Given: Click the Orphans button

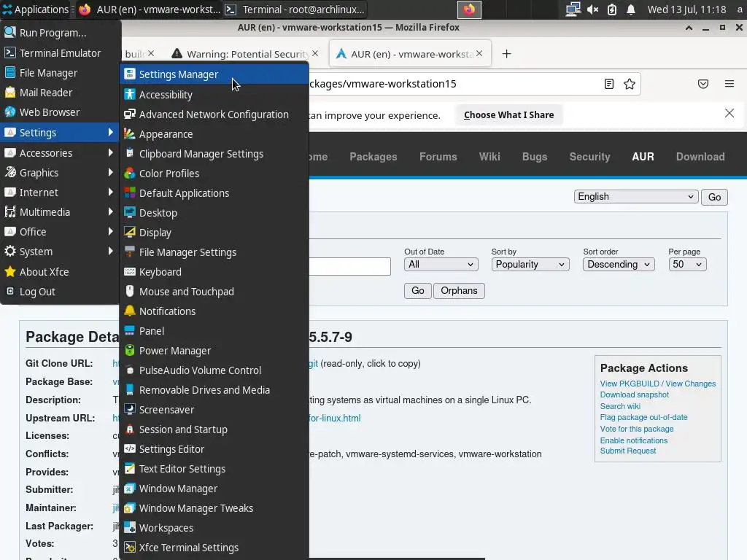Looking at the screenshot, I should (x=459, y=290).
